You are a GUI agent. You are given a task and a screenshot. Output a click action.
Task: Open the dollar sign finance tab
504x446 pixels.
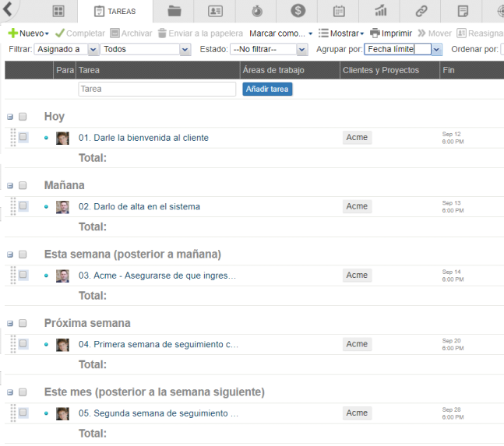298,11
